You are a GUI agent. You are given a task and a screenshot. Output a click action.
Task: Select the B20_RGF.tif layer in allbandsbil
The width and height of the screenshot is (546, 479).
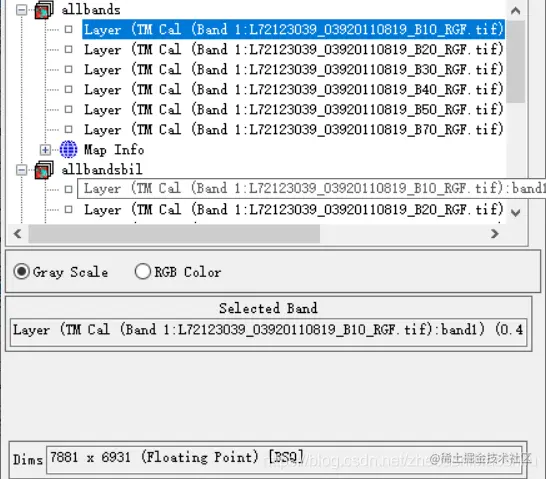(x=294, y=210)
